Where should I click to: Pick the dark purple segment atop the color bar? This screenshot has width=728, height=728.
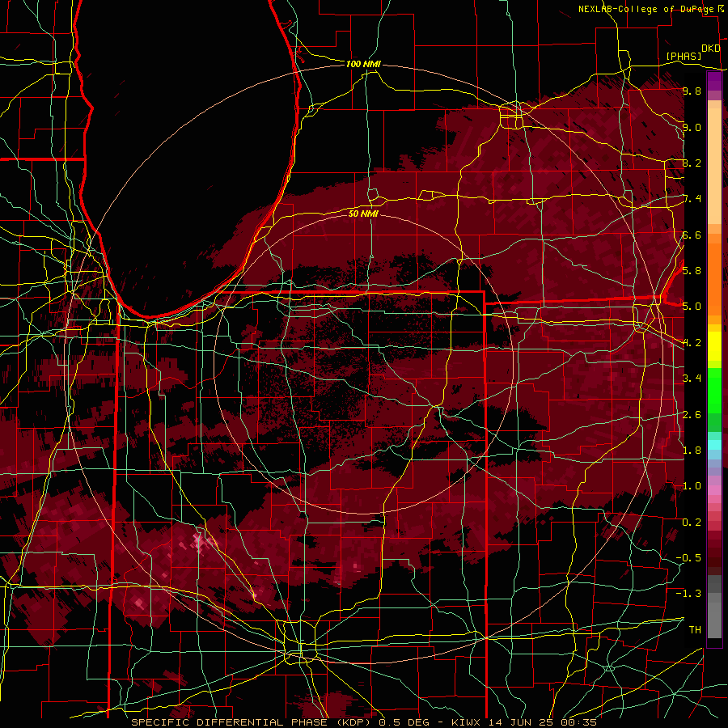[714, 81]
